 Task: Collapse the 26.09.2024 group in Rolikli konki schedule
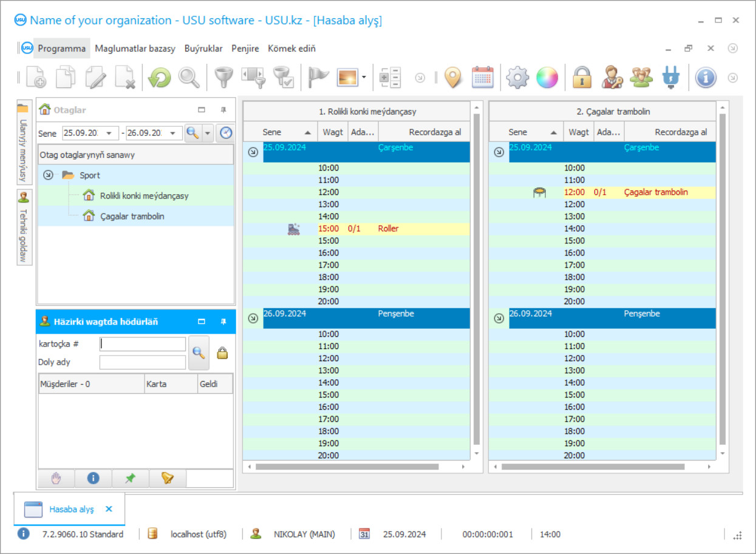click(253, 318)
